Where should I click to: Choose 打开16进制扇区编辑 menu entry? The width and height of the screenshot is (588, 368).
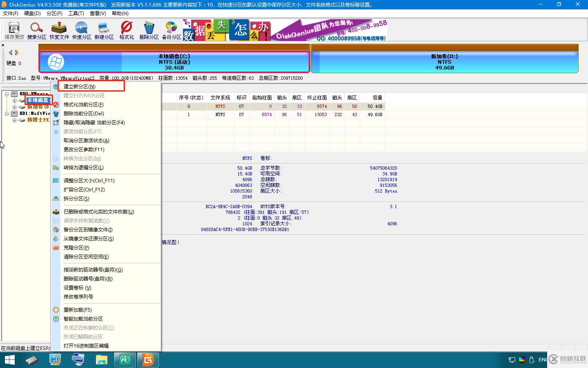tap(106, 346)
